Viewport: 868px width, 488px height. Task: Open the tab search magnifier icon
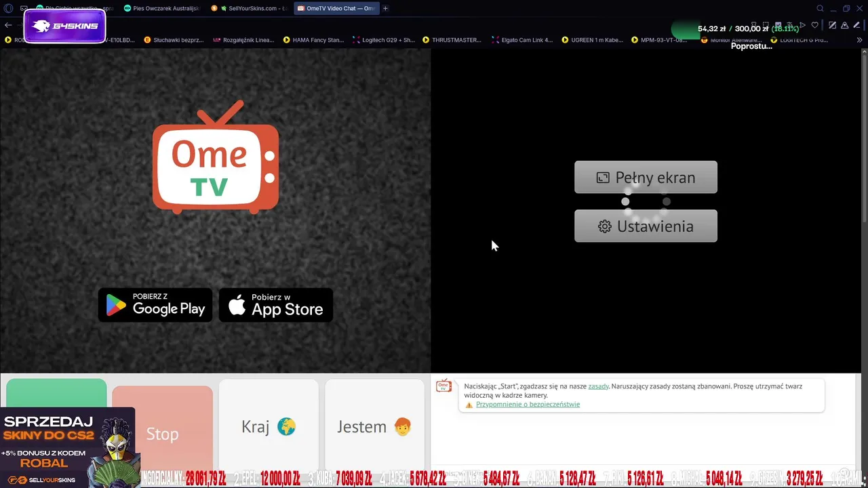[820, 8]
